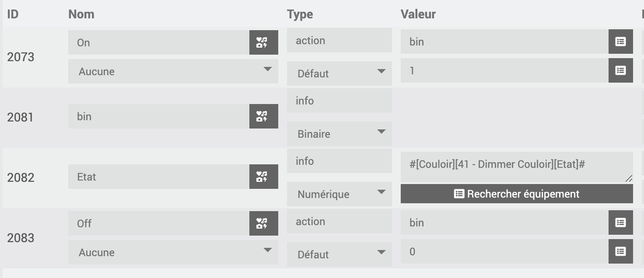Click the Off name input field
Viewport: 644px width, 278px height.
coord(159,223)
